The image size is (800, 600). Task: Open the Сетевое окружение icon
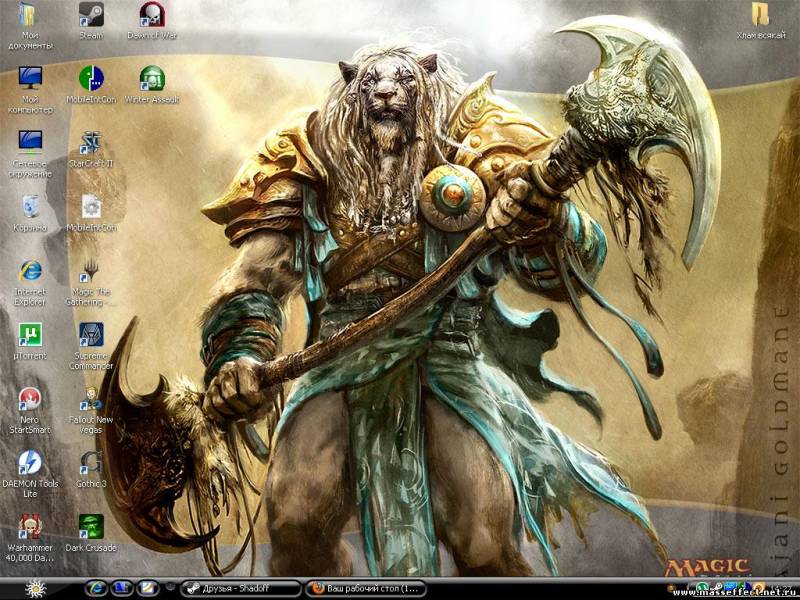pos(30,142)
